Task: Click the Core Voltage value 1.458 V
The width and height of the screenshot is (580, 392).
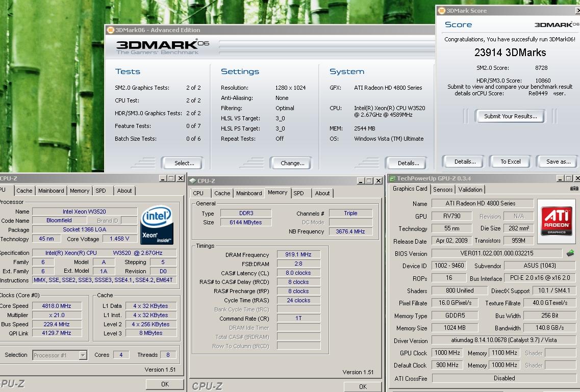Action: click(x=119, y=239)
